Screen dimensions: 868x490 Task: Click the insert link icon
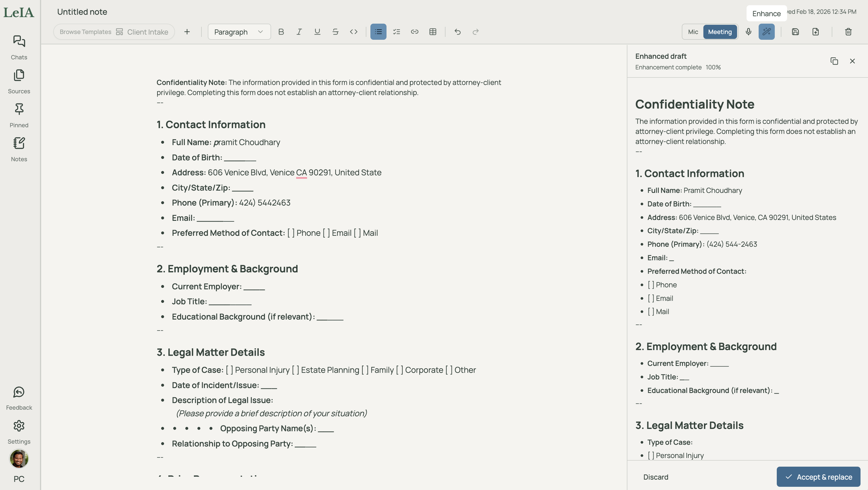click(414, 32)
